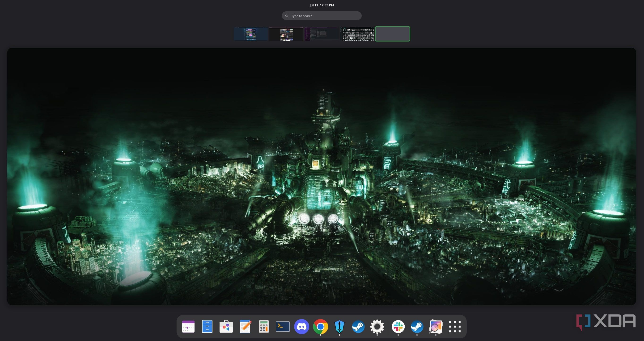Switch to the Slack app
Screen dimensions: 644x341
(398, 327)
